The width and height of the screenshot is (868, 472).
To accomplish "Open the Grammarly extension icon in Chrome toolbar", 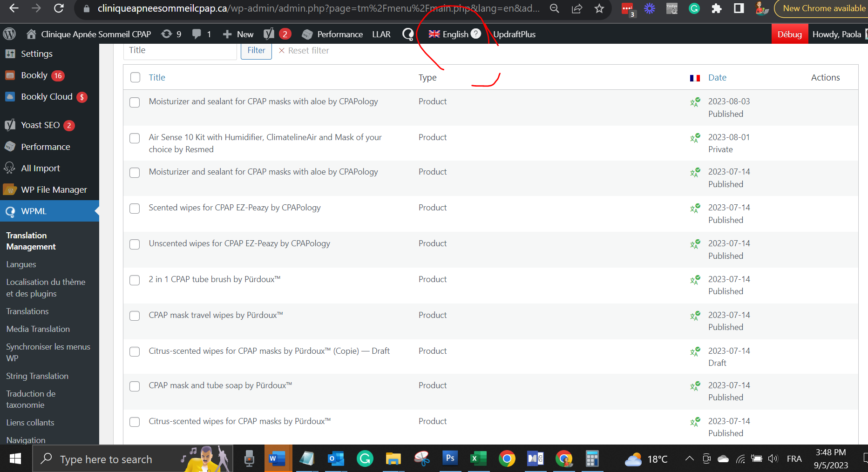I will point(694,8).
